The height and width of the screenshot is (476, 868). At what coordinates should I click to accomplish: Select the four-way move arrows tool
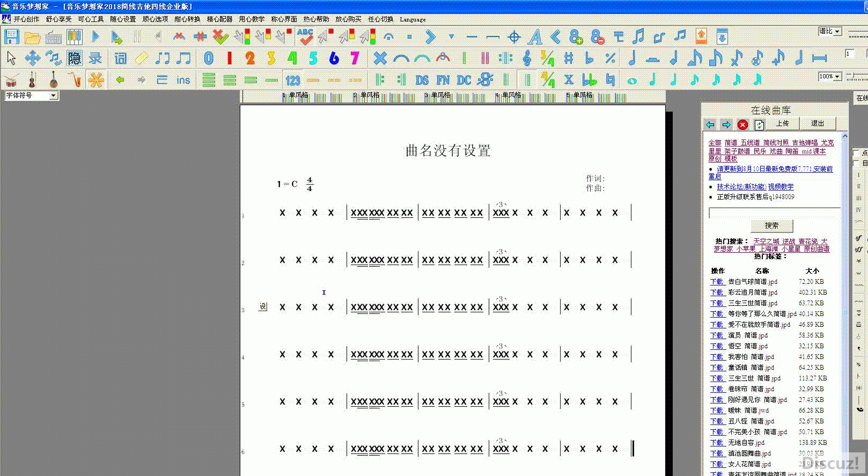tap(32, 58)
